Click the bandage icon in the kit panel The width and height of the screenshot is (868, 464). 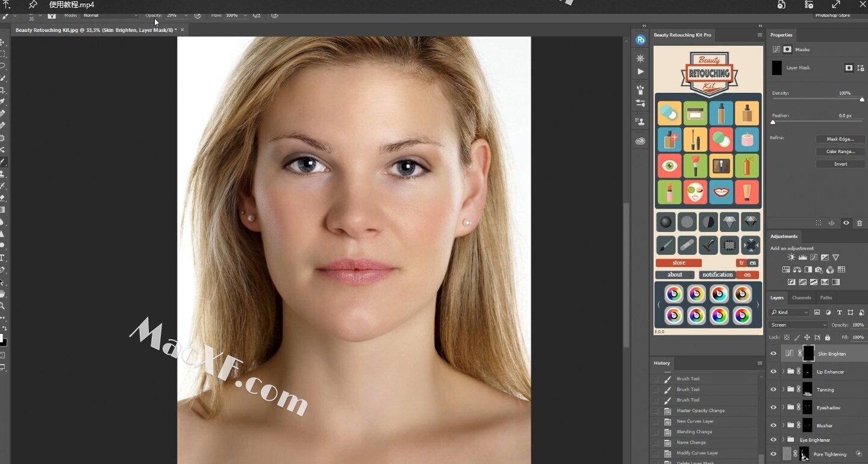tap(687, 245)
